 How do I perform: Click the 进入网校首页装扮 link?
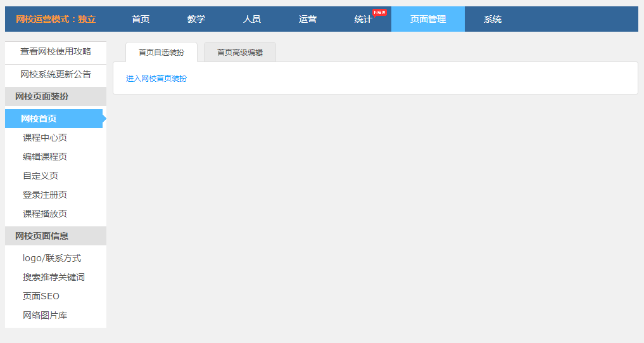click(x=156, y=79)
